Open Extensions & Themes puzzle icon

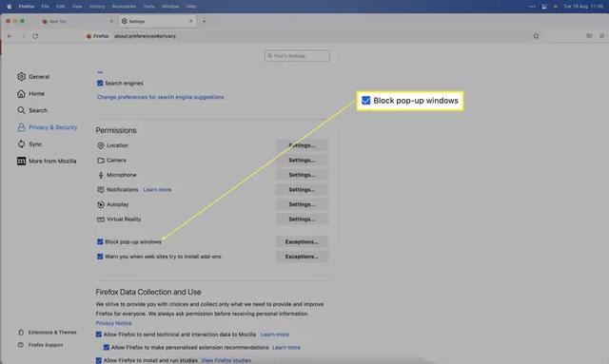(x=21, y=333)
